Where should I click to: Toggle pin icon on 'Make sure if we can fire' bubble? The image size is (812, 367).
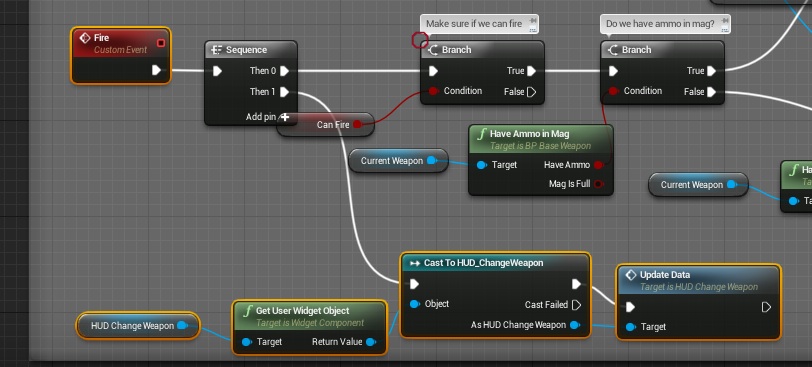[532, 20]
